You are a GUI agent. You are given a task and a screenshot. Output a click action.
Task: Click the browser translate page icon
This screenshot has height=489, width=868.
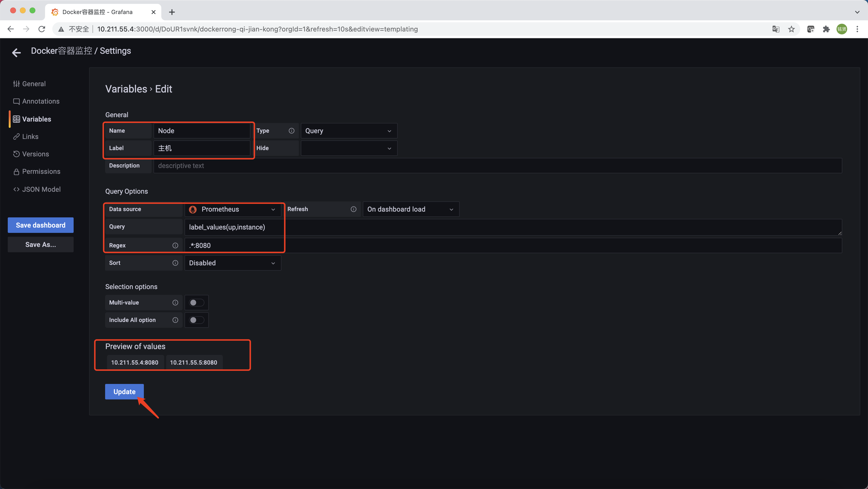pos(776,29)
